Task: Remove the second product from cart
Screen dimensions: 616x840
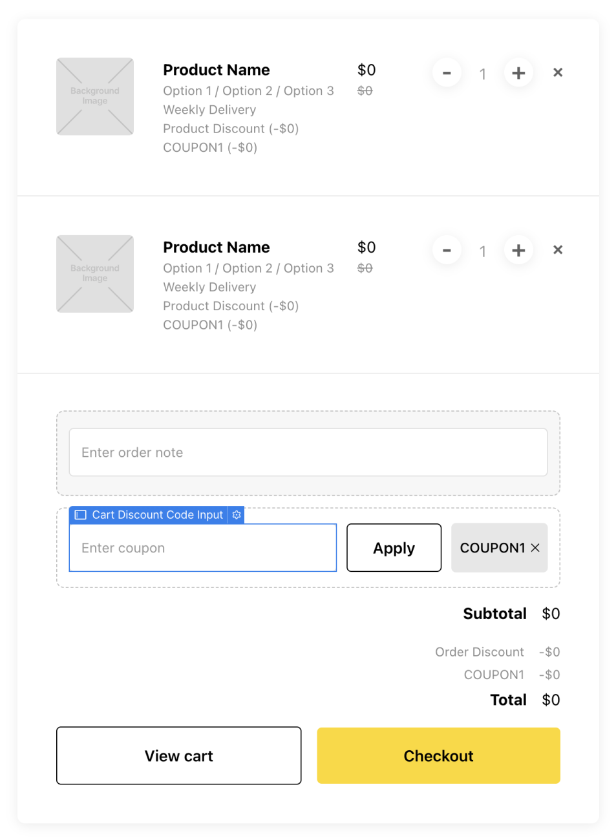Action: pos(558,249)
